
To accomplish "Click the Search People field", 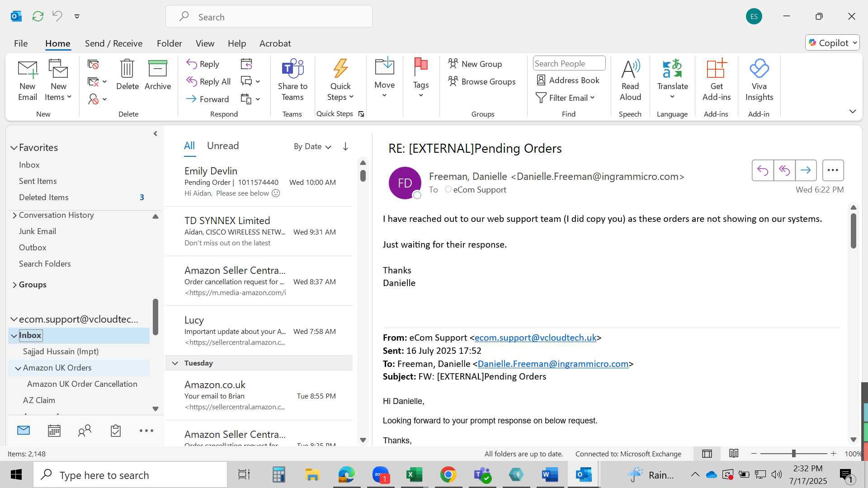I will pyautogui.click(x=569, y=64).
